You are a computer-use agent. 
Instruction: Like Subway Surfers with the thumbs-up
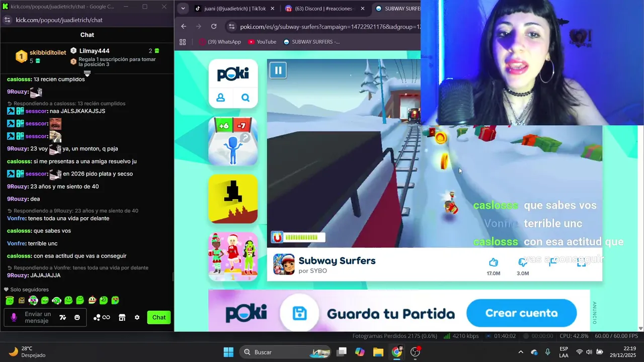coord(493,262)
